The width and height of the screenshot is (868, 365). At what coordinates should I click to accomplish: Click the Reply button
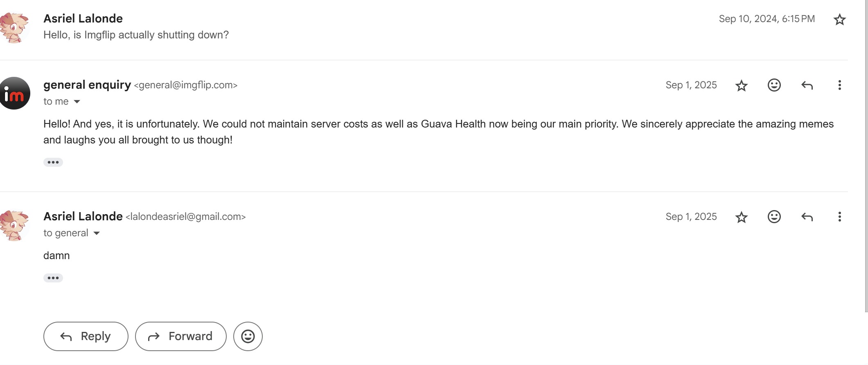[x=86, y=336]
